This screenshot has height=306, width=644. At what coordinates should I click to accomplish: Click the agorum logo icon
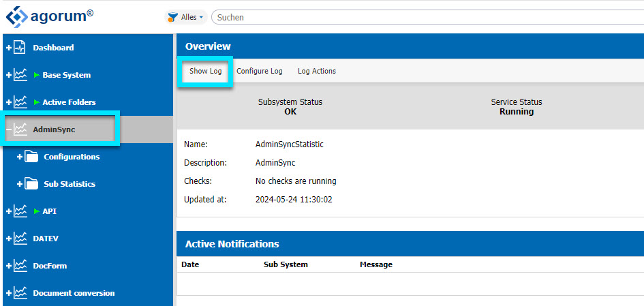(17, 17)
